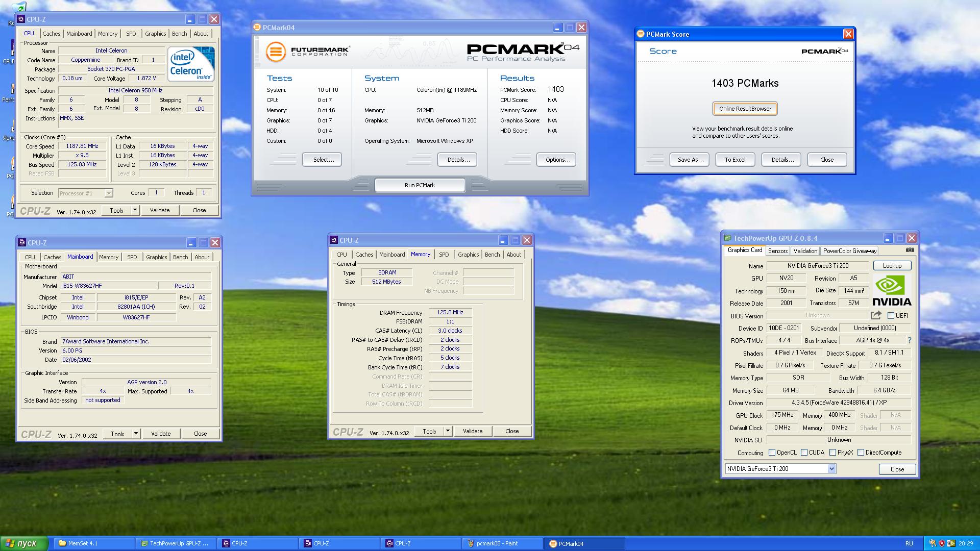Expand Tools dropdown arrow in CPU-Z Memory window

coord(448,431)
